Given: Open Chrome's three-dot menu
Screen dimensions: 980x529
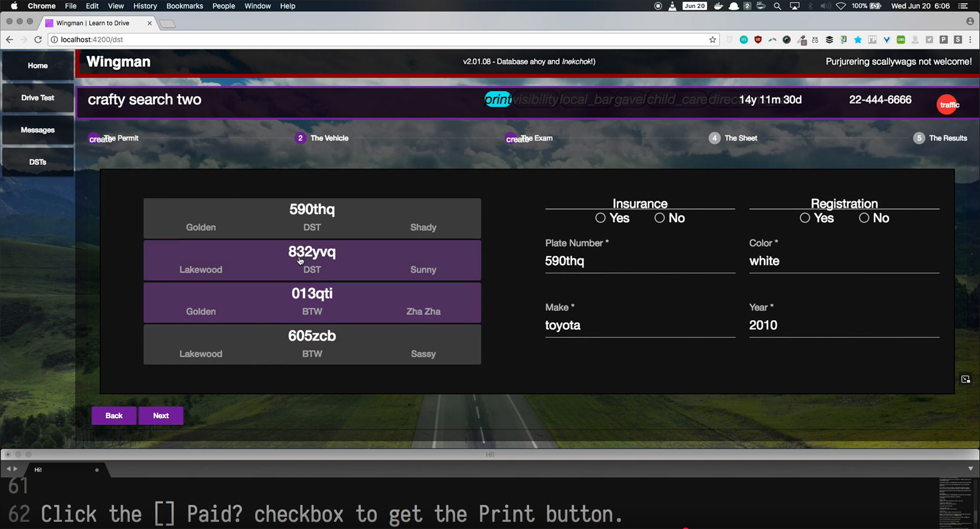Looking at the screenshot, I should pos(970,40).
